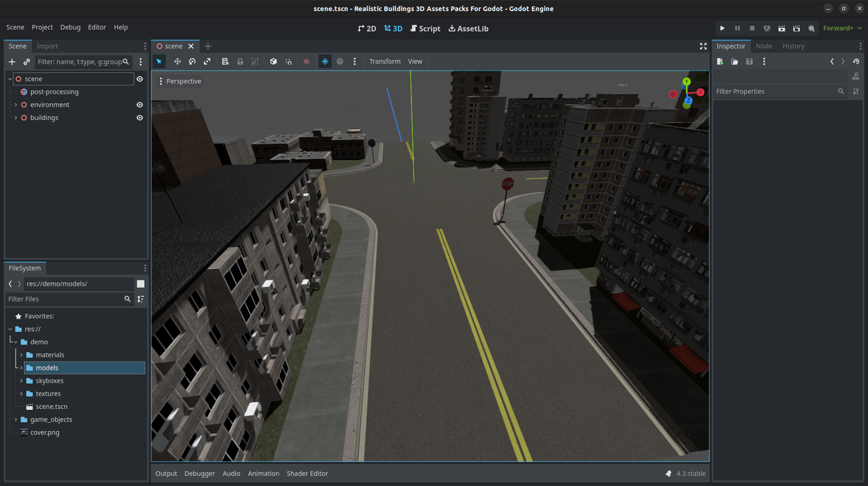Activate the Select Mode arrow tool
The width and height of the screenshot is (868, 486).
pyautogui.click(x=159, y=61)
